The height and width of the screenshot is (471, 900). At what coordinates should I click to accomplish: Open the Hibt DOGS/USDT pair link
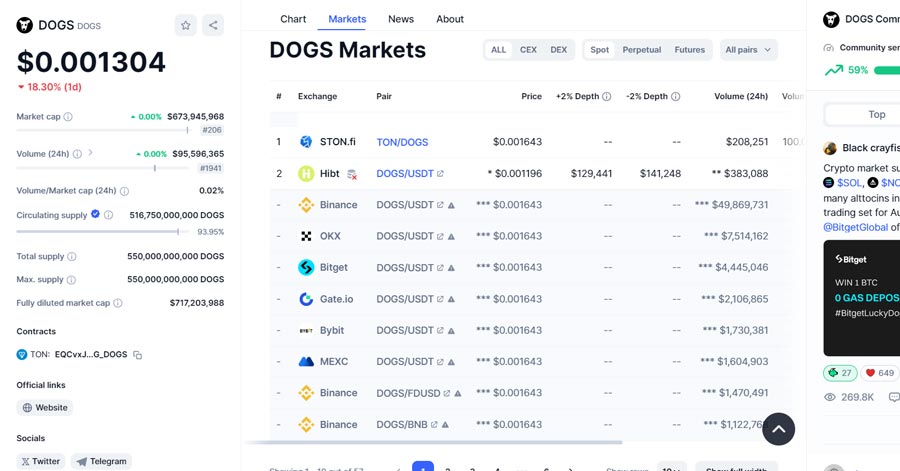(409, 174)
